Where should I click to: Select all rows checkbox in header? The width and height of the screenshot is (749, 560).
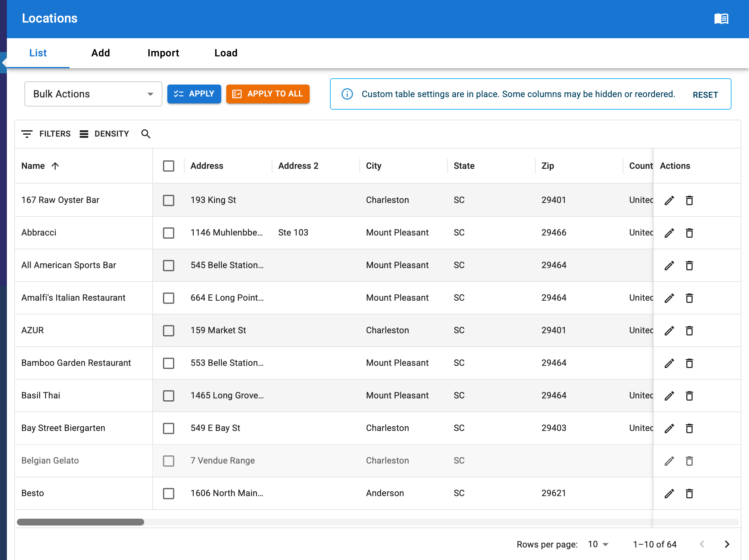coord(168,166)
